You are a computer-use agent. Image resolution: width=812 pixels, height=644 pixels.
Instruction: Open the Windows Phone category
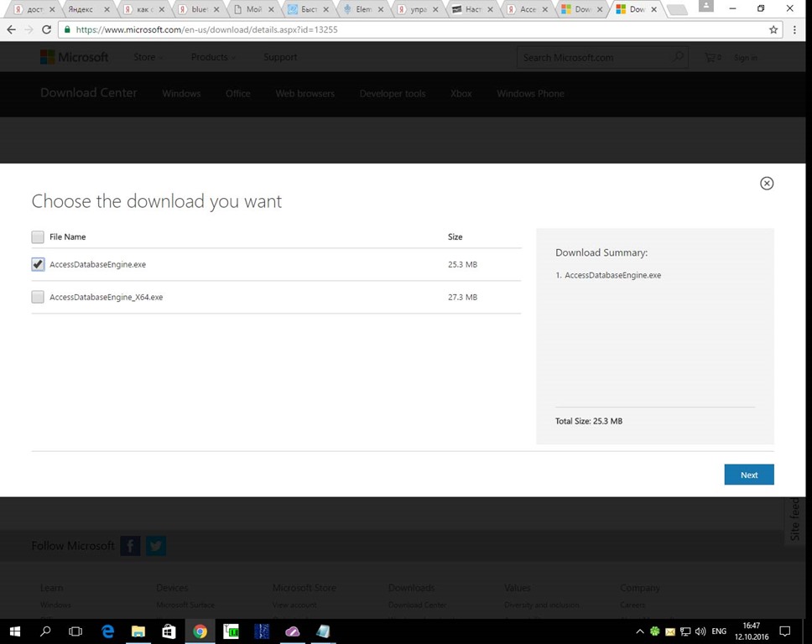click(x=530, y=94)
